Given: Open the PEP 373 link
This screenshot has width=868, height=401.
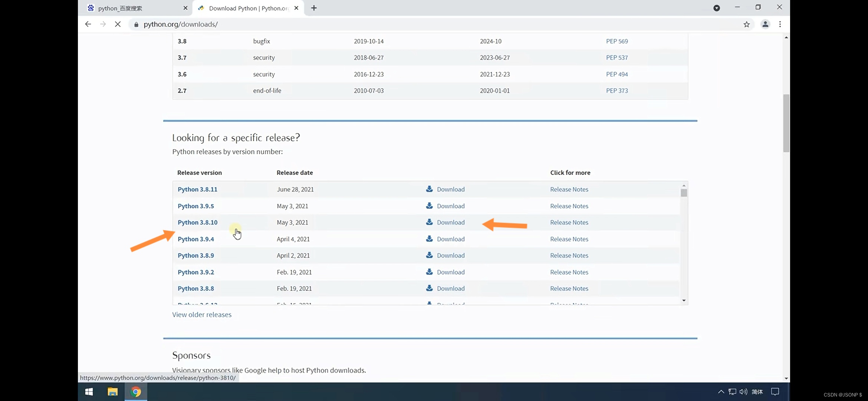Looking at the screenshot, I should 617,91.
